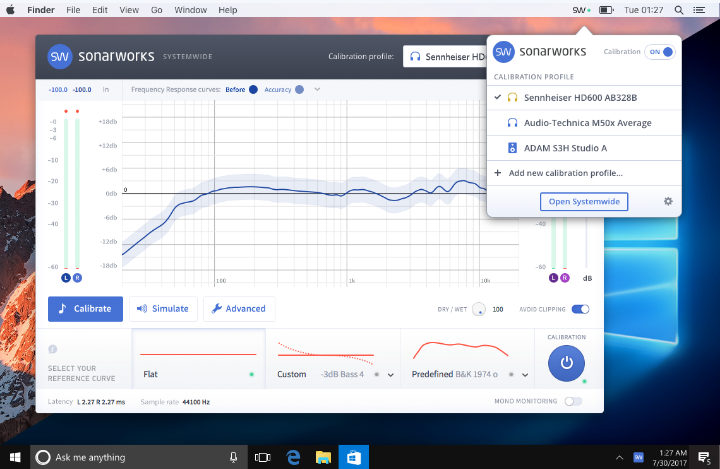The height and width of the screenshot is (469, 720).
Task: Open the Edit menu
Action: (x=100, y=10)
